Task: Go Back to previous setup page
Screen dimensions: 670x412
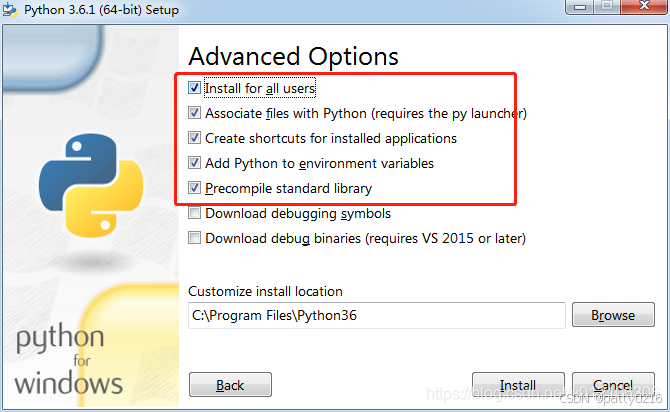Action: [x=230, y=385]
